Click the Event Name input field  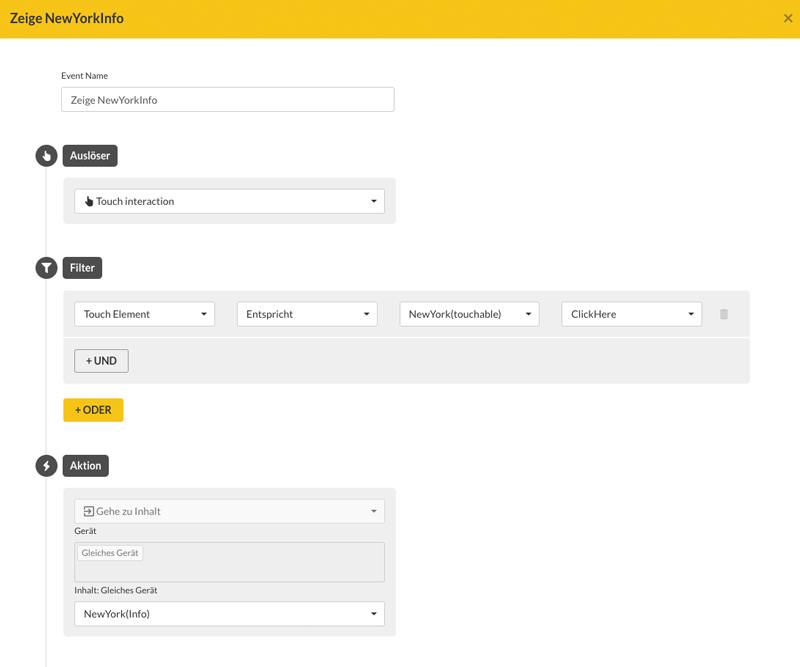[x=228, y=100]
